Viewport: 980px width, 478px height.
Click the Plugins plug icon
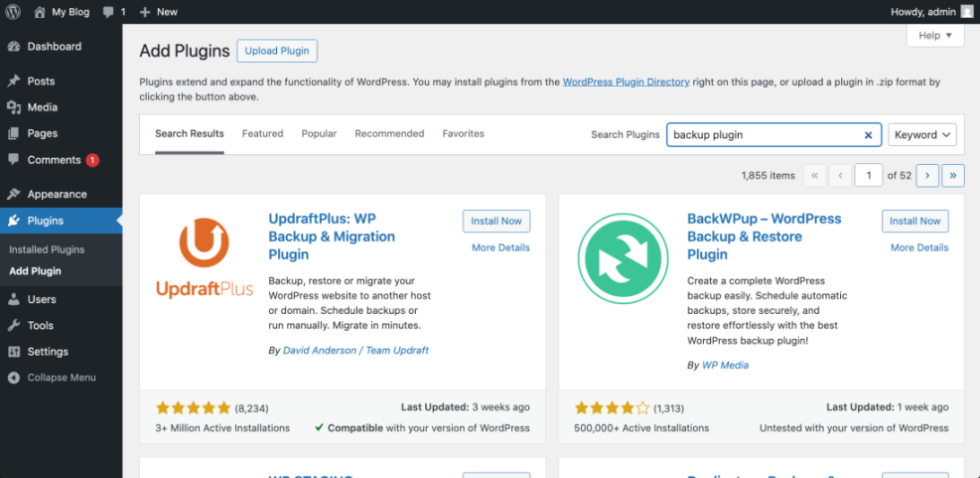coord(14,221)
